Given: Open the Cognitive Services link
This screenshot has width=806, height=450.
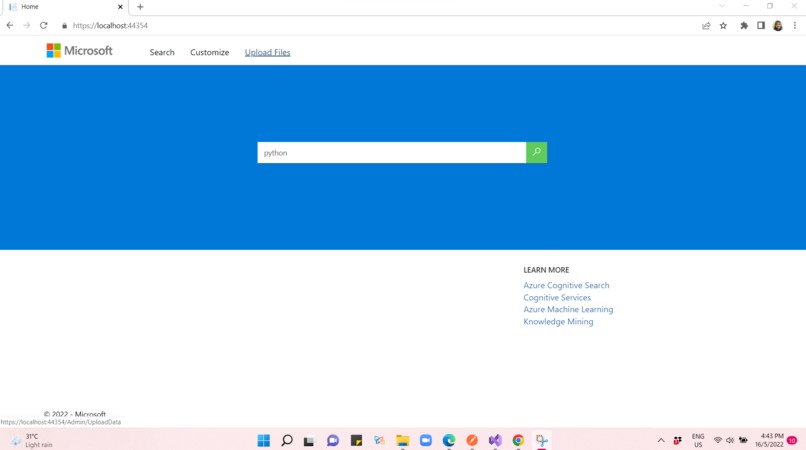Looking at the screenshot, I should click(x=557, y=298).
